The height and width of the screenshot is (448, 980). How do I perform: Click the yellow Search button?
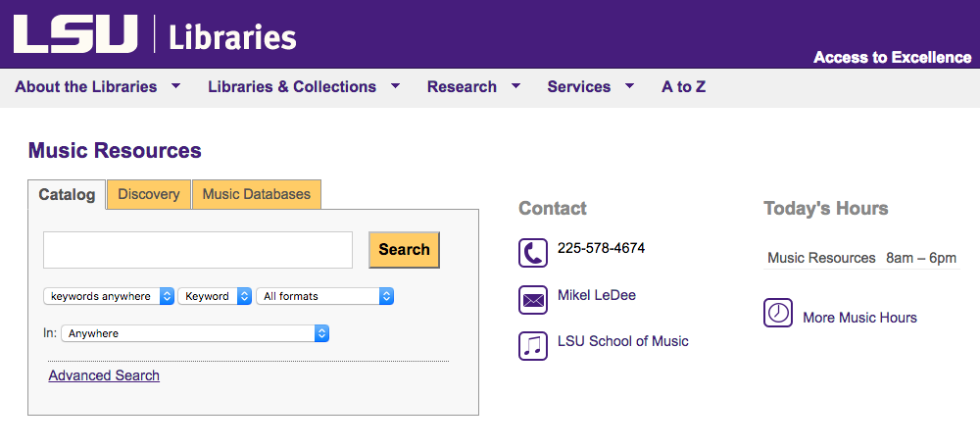coord(404,250)
